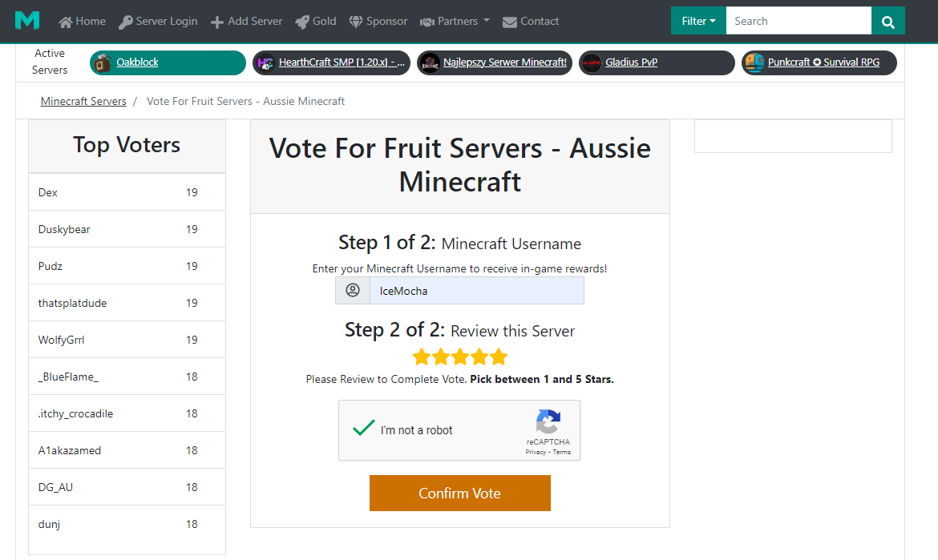938x560 pixels.
Task: Click the Oakblock server icon
Action: click(x=103, y=62)
